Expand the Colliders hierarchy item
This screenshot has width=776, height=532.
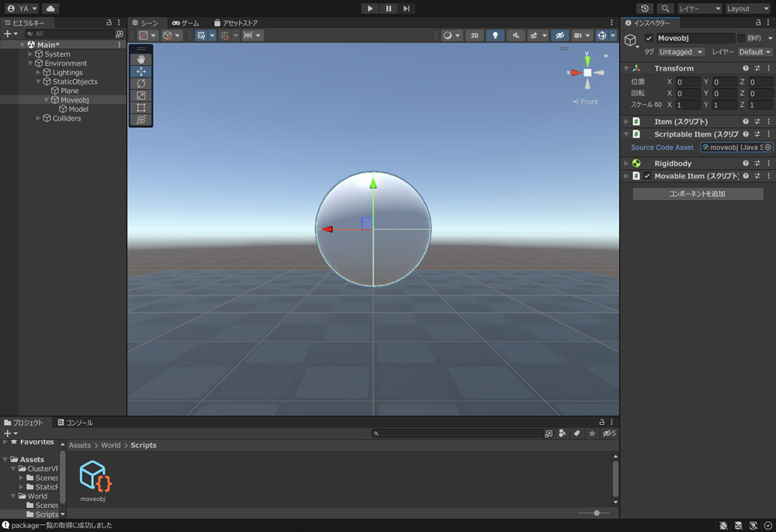coord(39,119)
